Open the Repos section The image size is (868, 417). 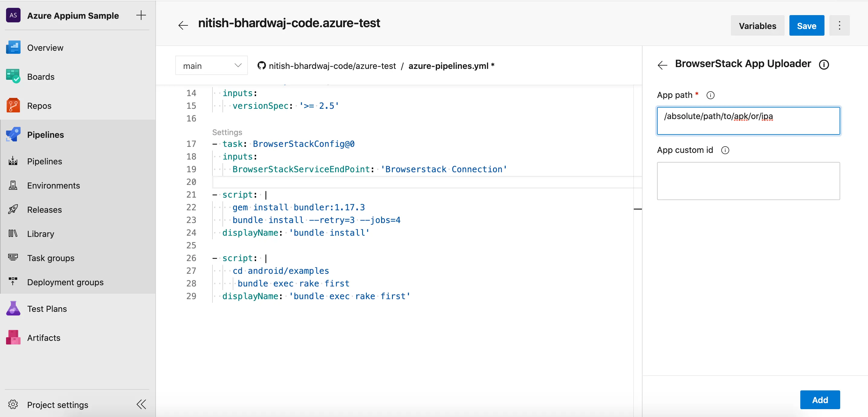coord(39,105)
